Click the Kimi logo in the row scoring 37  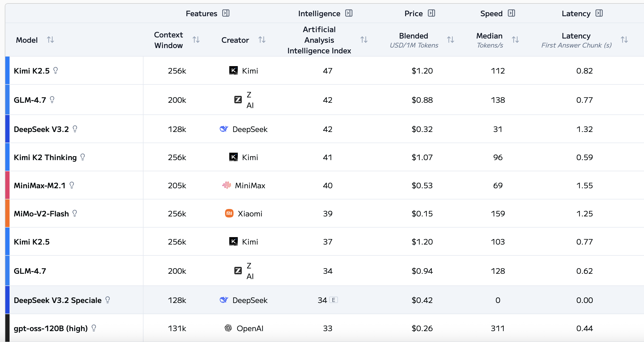pos(234,241)
